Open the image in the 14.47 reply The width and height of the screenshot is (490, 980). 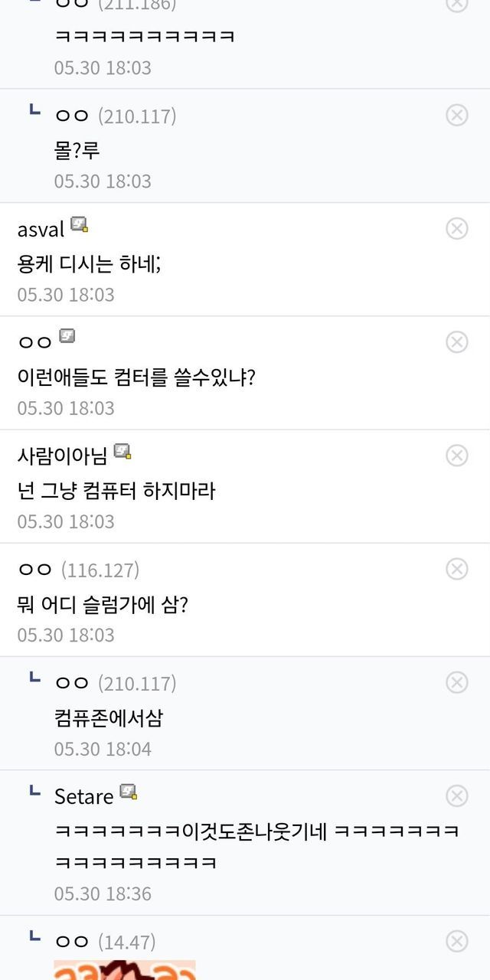click(124, 969)
